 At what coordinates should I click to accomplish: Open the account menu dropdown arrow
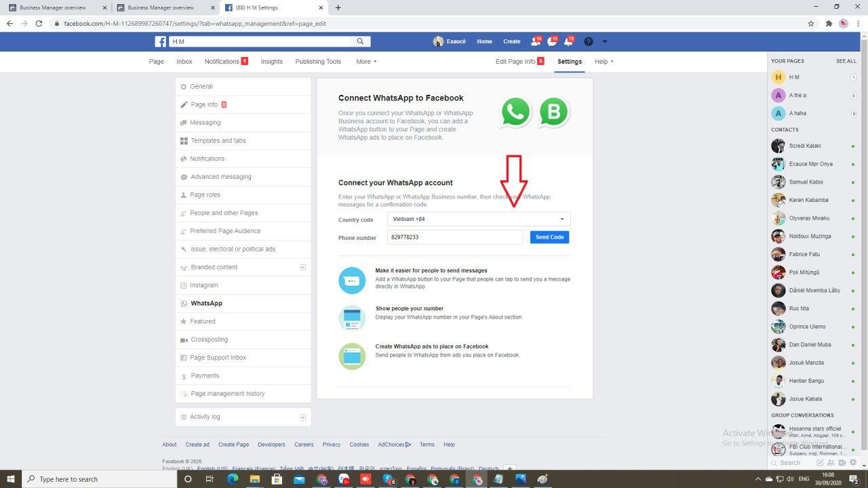605,41
